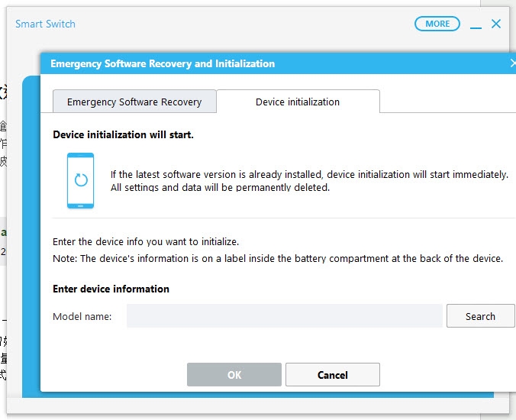Open the Emergency Software Recovery tab
The width and height of the screenshot is (516, 420).
(134, 102)
